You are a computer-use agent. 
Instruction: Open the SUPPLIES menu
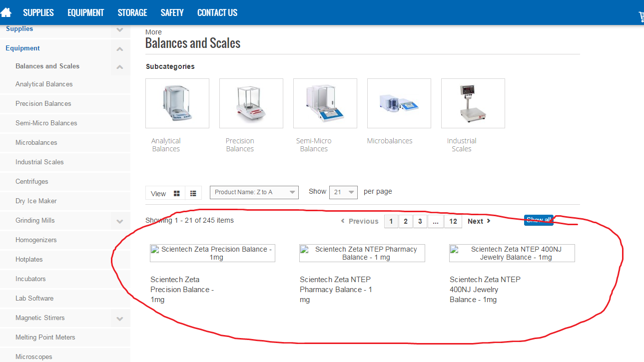[x=38, y=12]
